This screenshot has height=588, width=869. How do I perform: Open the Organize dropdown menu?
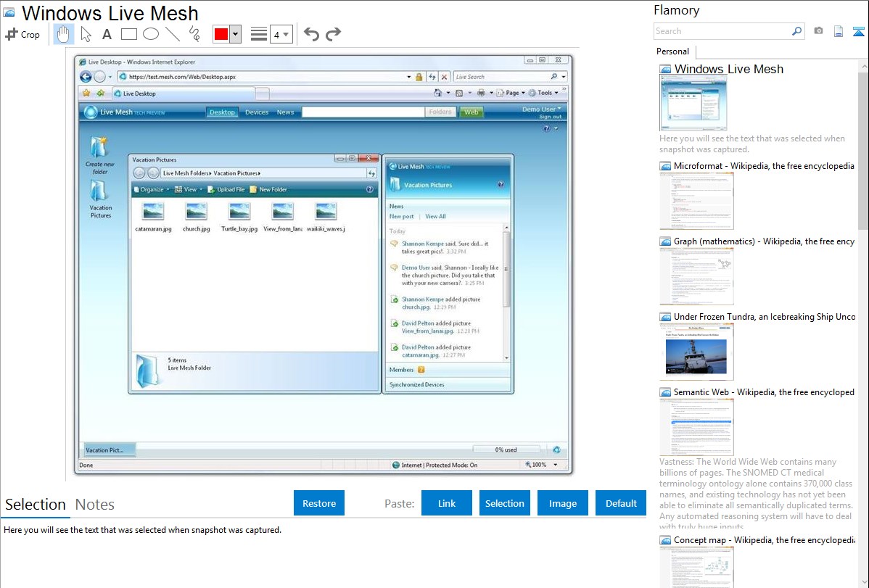pyautogui.click(x=152, y=189)
